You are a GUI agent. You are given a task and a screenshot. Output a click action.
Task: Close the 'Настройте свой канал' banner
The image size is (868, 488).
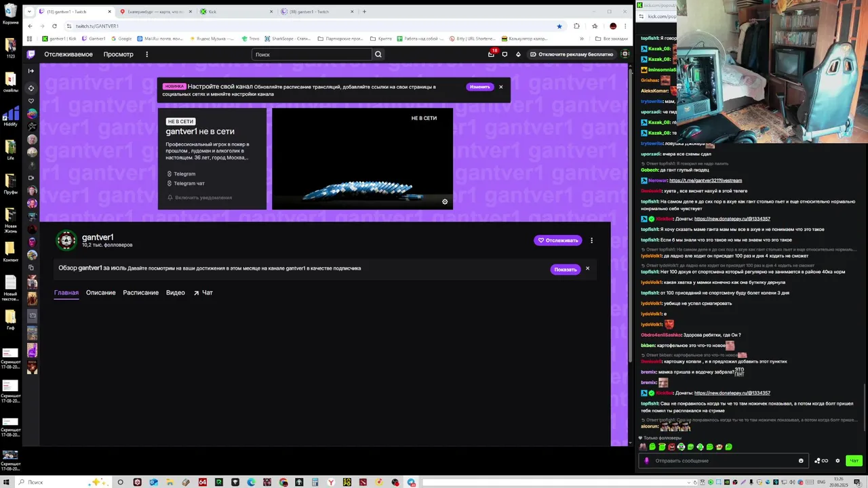(x=500, y=87)
